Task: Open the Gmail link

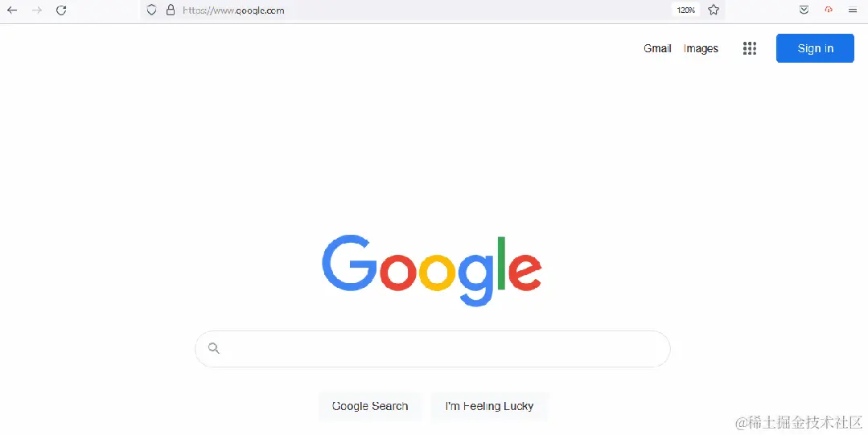Action: [x=658, y=49]
